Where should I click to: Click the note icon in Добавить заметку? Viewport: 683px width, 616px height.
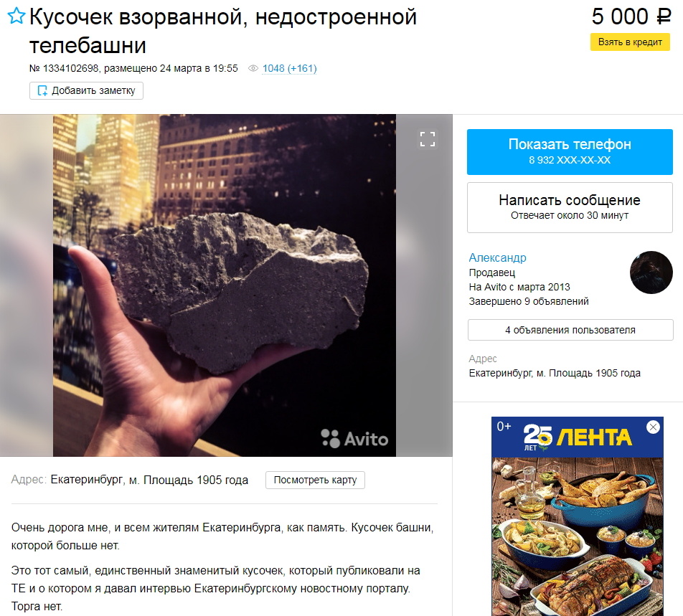(x=42, y=90)
